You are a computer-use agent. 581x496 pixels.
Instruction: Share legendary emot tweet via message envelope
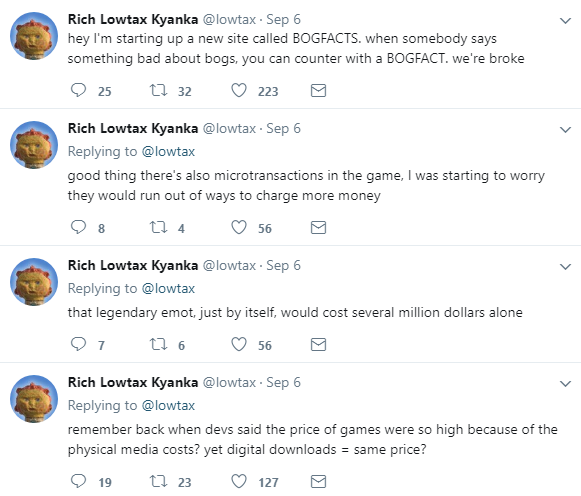click(318, 344)
